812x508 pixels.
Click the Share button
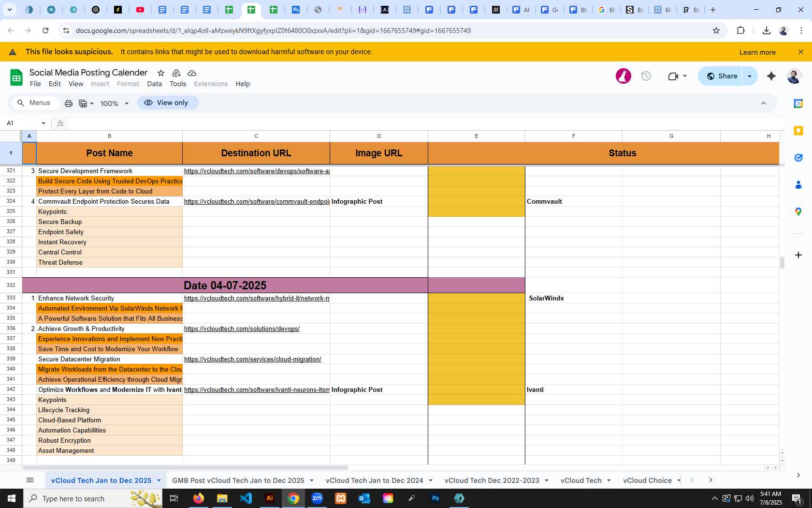click(720, 76)
